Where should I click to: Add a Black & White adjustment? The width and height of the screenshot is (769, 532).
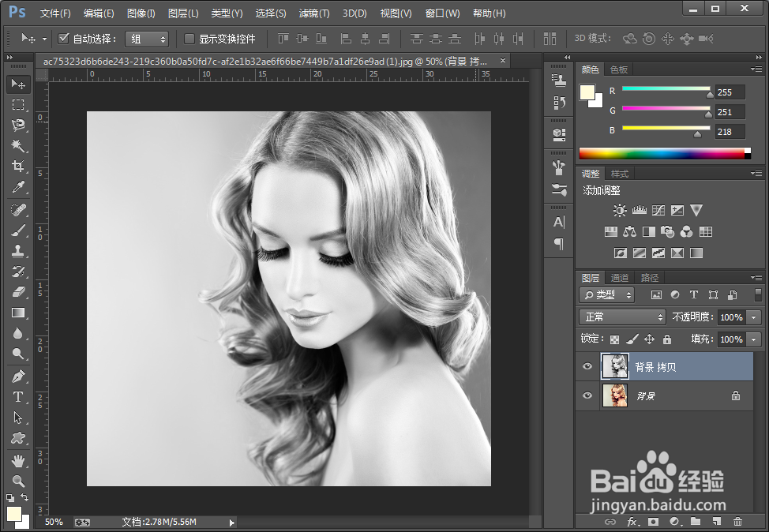tap(648, 231)
